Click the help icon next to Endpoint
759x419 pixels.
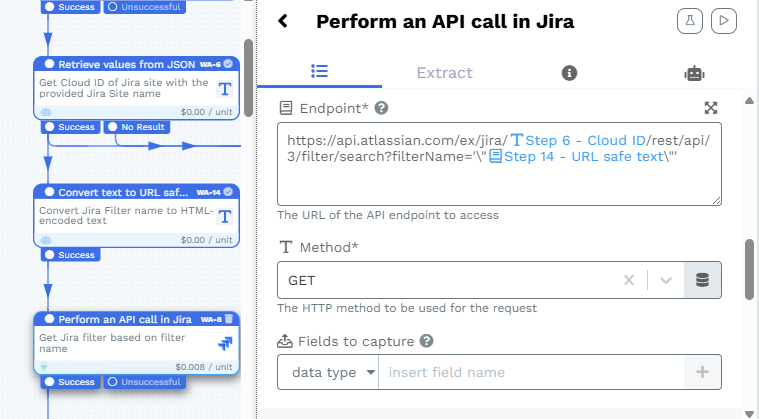tap(381, 108)
